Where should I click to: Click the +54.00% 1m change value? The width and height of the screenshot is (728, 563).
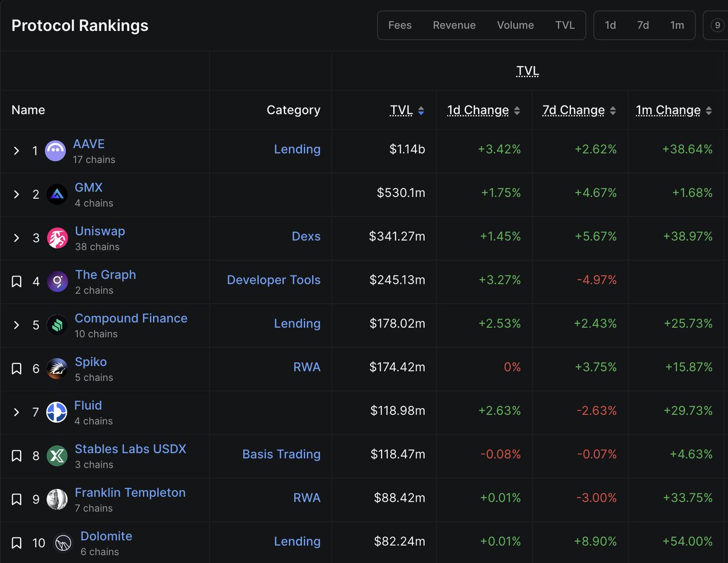tap(687, 542)
